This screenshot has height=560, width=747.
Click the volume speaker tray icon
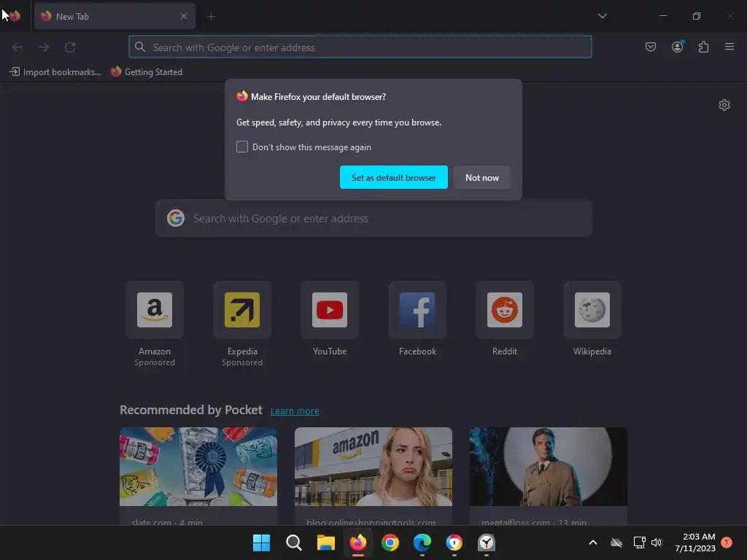pyautogui.click(x=657, y=542)
